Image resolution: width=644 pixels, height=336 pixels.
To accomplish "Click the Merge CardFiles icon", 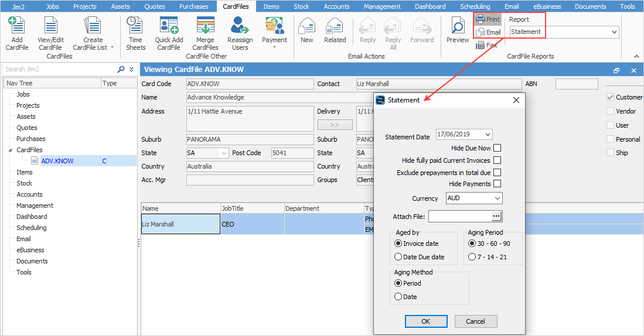I will 205,27.
